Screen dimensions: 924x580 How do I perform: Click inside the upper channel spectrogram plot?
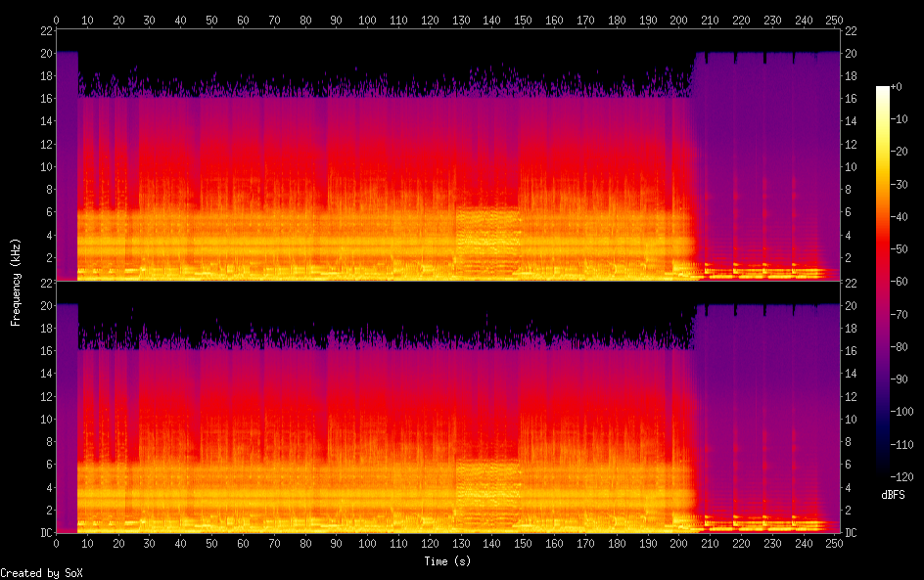click(x=448, y=155)
